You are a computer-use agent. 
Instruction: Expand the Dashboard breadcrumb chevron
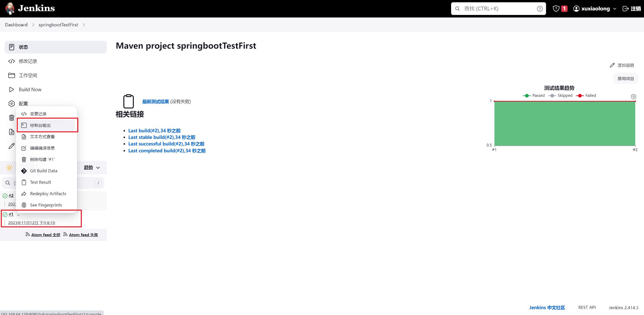tap(33, 25)
